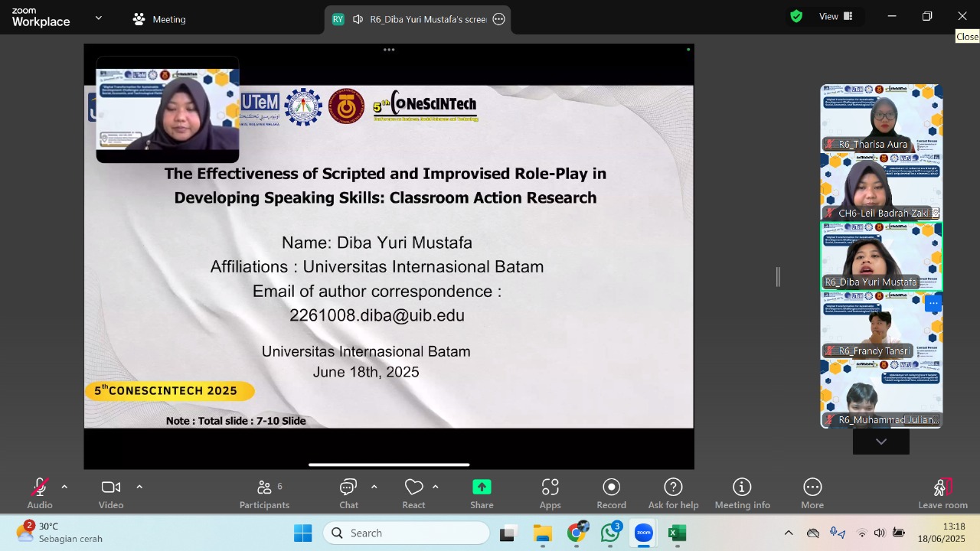980x551 pixels.
Task: Start recording with the Record button
Action: click(611, 494)
